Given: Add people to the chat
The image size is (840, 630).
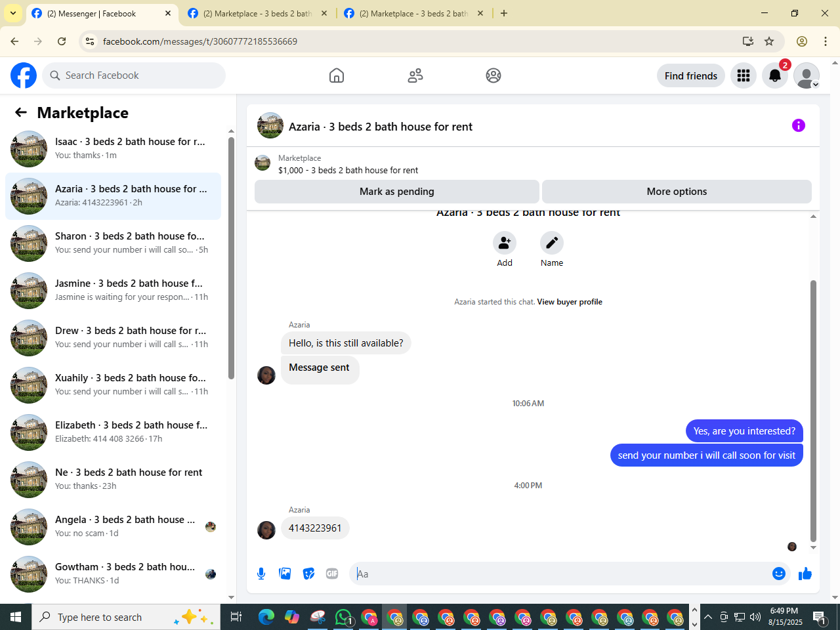Looking at the screenshot, I should (505, 243).
